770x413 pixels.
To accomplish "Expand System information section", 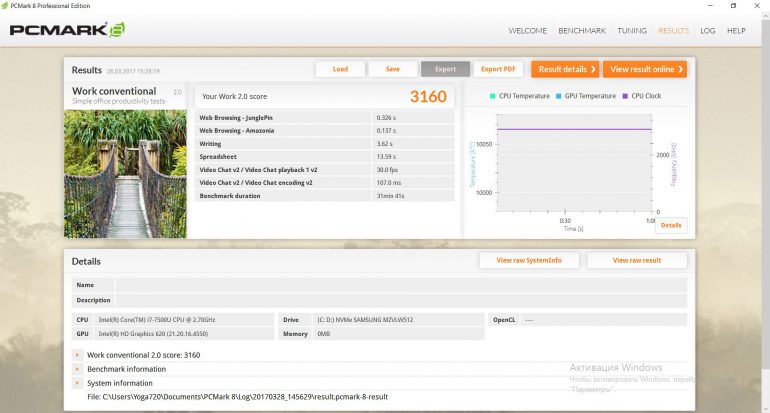I will pyautogui.click(x=77, y=383).
